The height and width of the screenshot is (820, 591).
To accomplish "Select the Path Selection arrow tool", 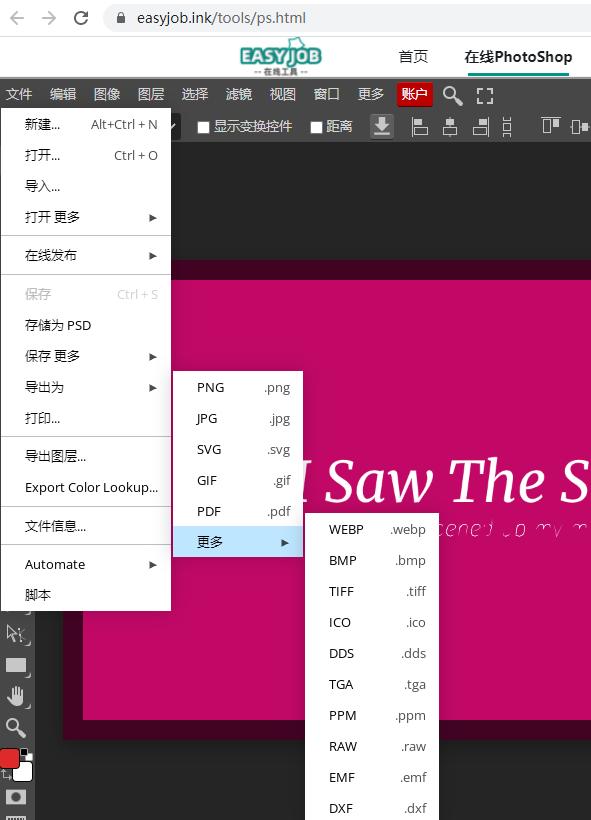I will (x=16, y=634).
